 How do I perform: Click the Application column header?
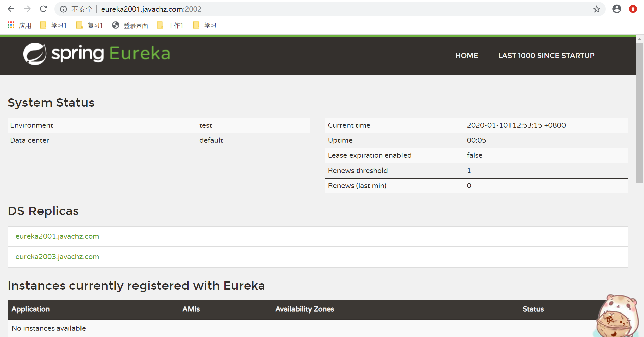tap(31, 309)
